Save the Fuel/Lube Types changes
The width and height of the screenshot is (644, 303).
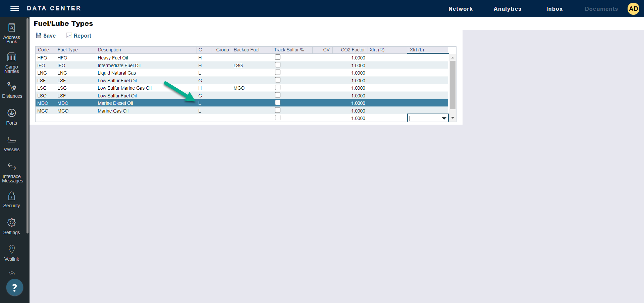(46, 36)
